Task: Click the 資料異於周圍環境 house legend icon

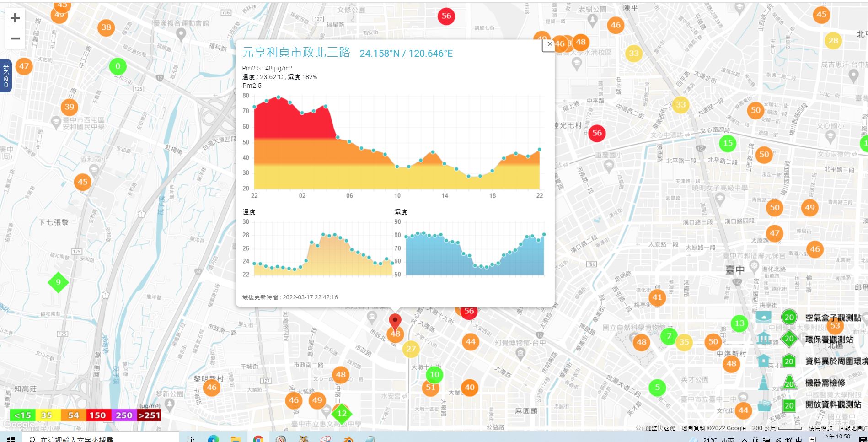Action: click(763, 360)
